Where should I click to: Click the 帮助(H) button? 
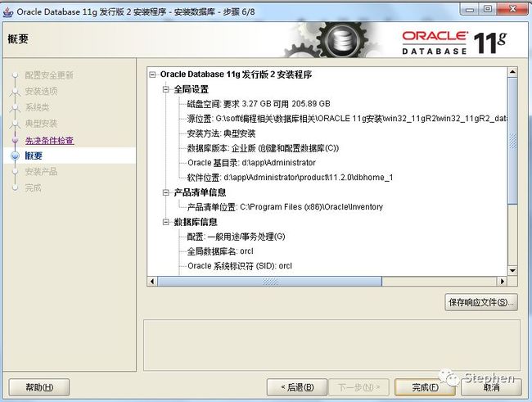tap(39, 387)
